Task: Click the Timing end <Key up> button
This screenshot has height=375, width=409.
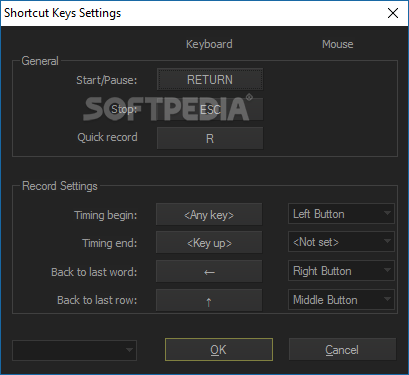Action: coord(209,243)
